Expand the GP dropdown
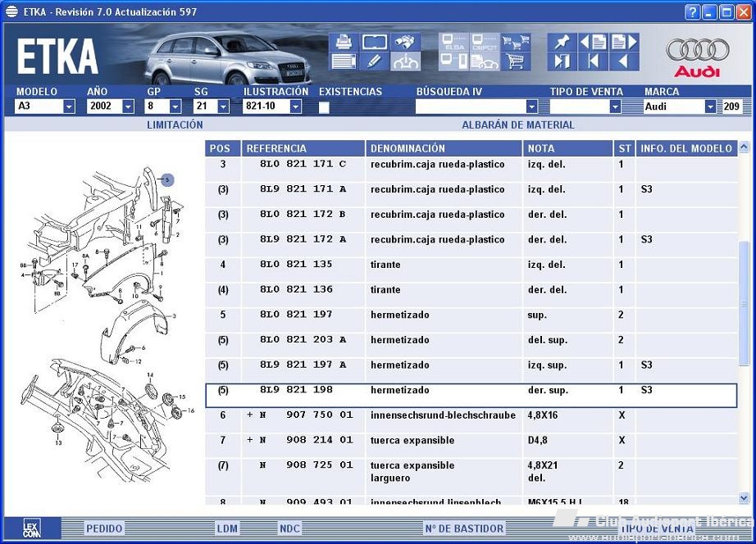 pos(175,107)
